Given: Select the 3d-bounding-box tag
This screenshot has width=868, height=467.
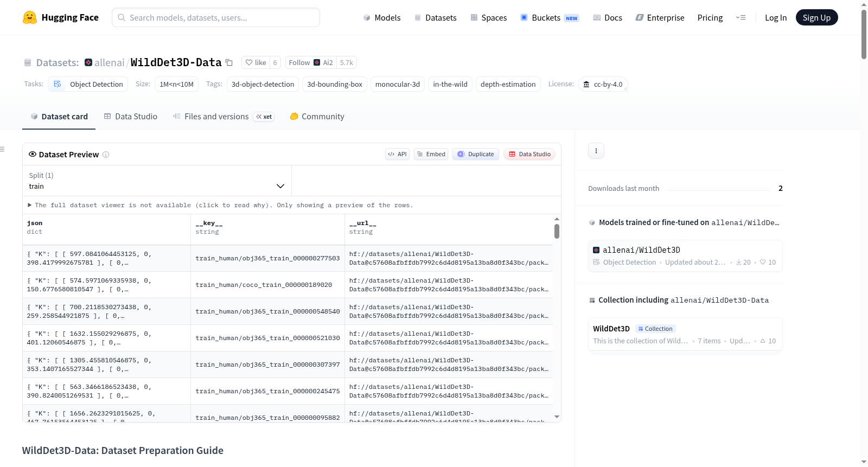Looking at the screenshot, I should (x=335, y=84).
